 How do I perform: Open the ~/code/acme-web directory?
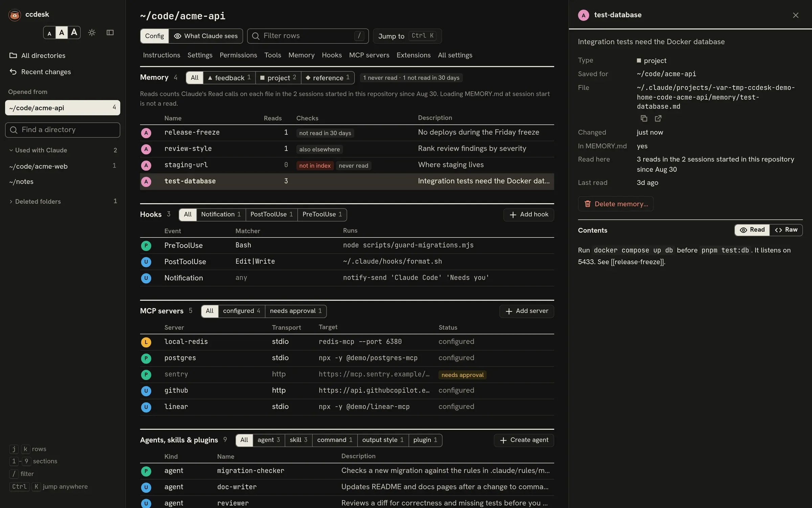point(63,166)
